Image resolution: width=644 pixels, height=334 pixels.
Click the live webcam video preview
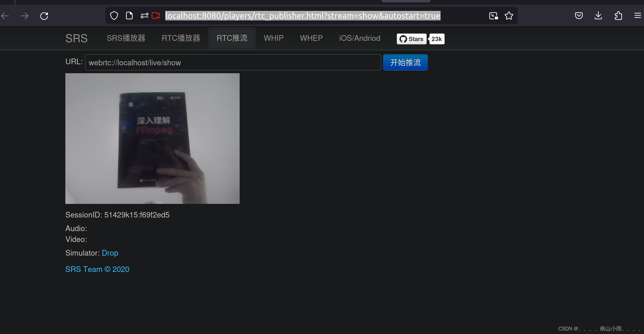click(152, 139)
